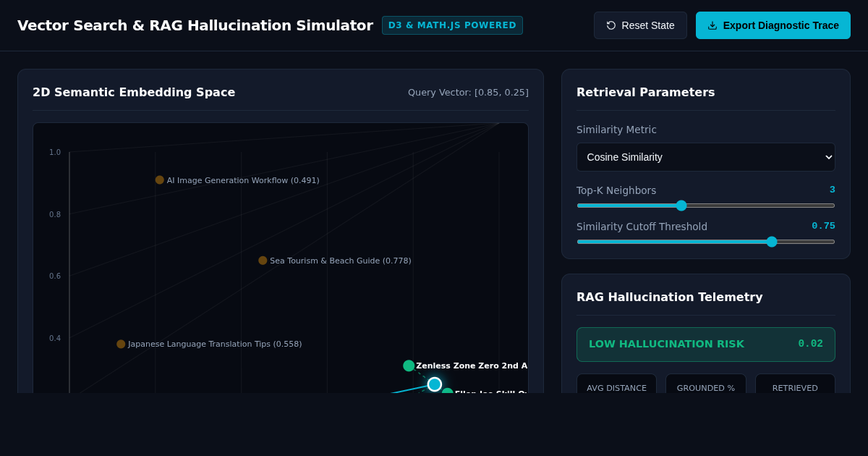Click the Top-K value 3
This screenshot has width=868, height=456.
click(x=833, y=190)
